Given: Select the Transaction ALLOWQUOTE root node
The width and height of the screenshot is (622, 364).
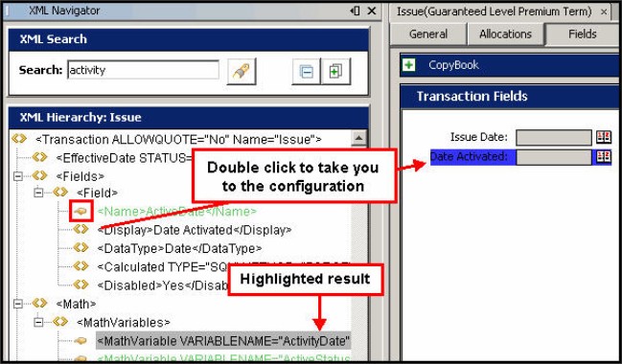Looking at the screenshot, I should click(x=178, y=140).
